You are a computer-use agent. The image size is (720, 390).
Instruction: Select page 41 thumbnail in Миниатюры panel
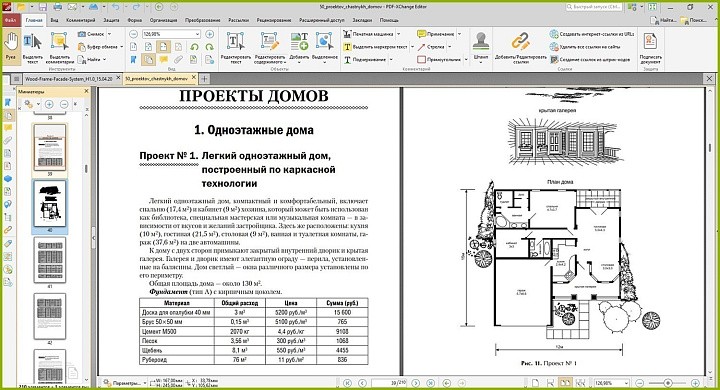coord(50,260)
